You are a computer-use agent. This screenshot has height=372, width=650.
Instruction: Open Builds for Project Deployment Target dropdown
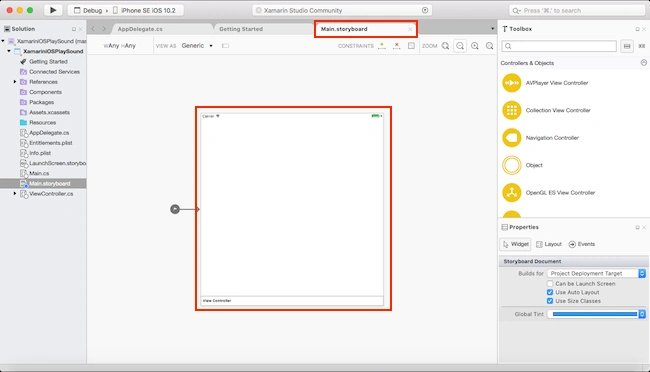click(596, 273)
